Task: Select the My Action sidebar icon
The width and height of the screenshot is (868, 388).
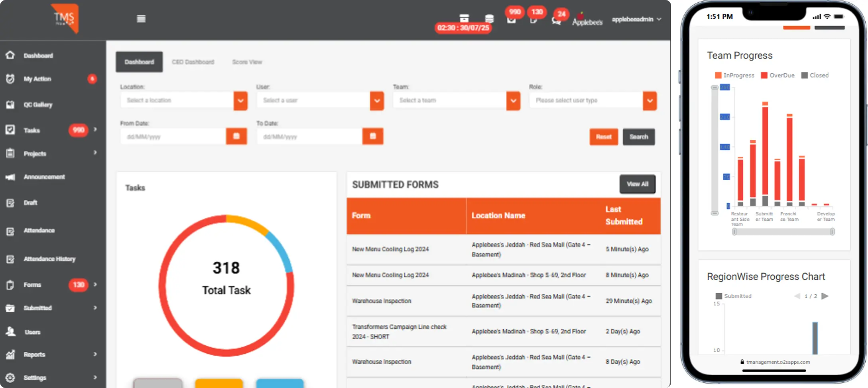Action: (10, 79)
